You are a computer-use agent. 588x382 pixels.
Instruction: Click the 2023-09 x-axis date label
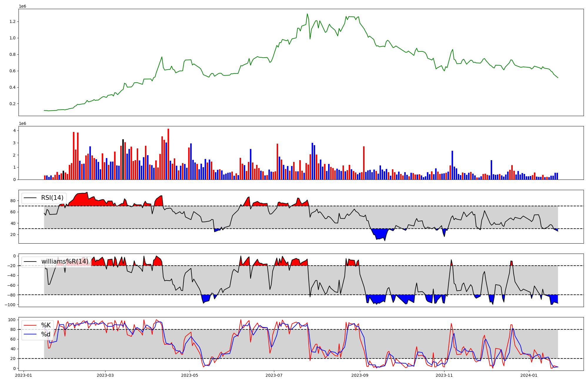click(x=360, y=375)
